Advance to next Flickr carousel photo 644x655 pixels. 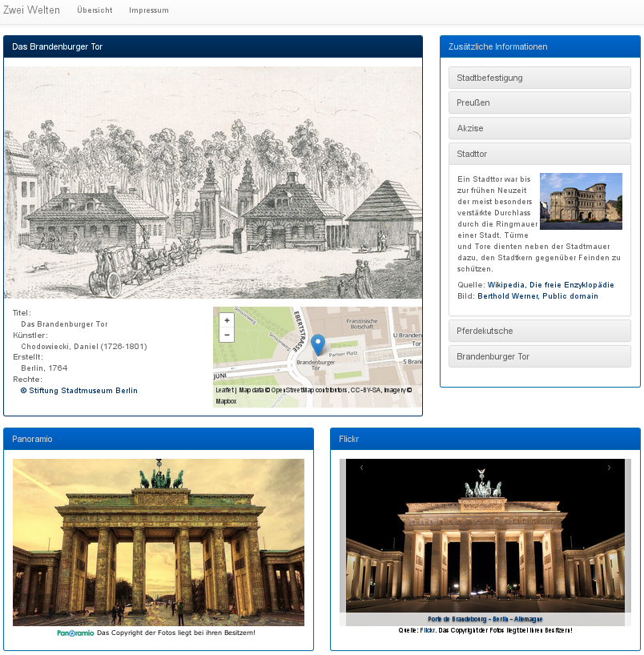click(x=609, y=468)
